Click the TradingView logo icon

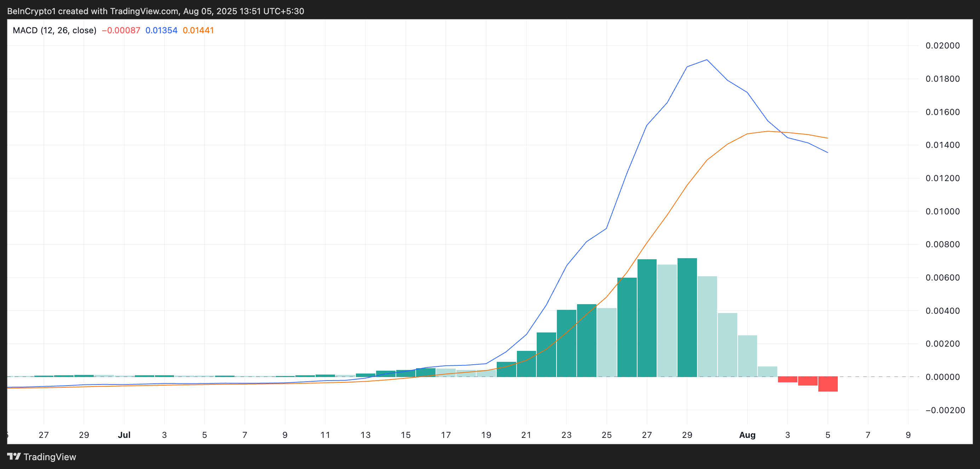(x=14, y=456)
